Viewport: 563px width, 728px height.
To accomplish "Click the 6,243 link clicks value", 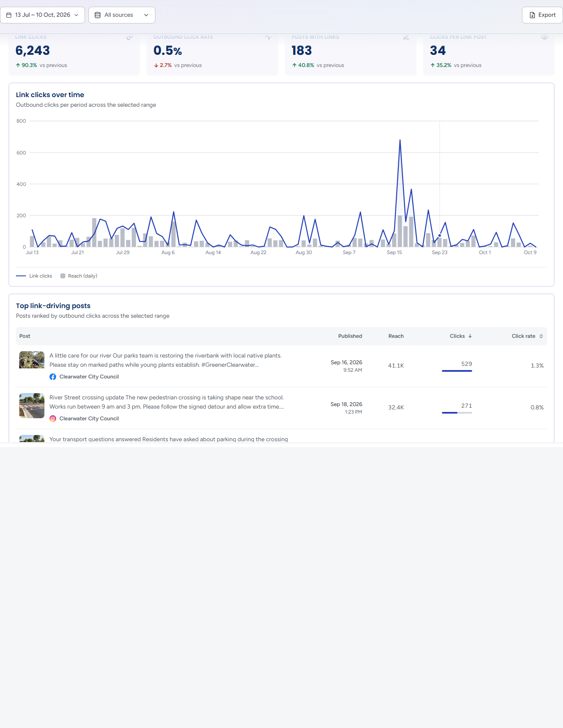I will click(33, 51).
